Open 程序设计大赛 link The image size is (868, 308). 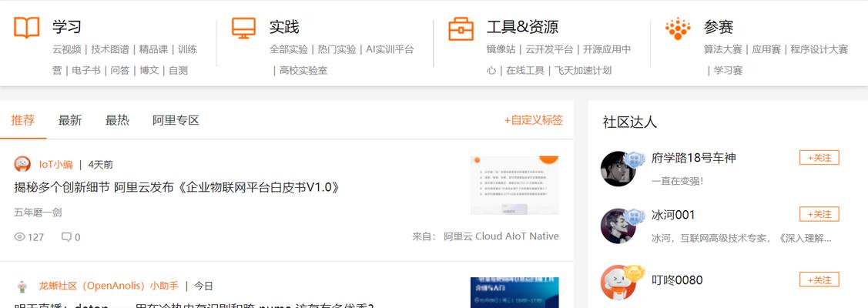(x=819, y=49)
